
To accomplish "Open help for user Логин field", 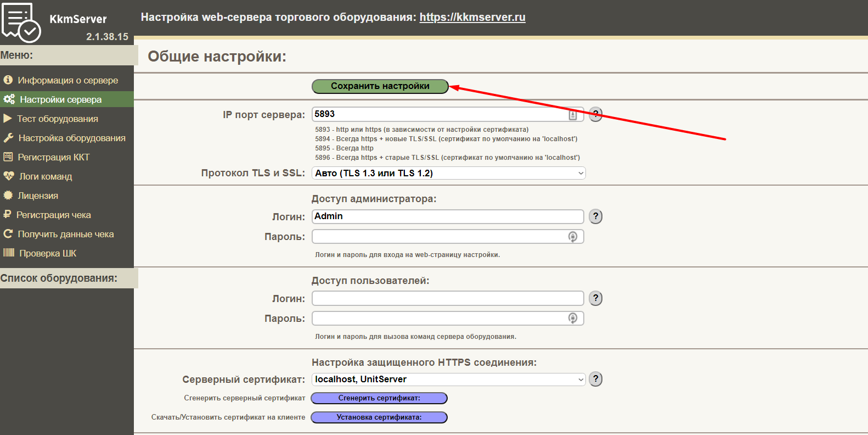I will pyautogui.click(x=595, y=298).
